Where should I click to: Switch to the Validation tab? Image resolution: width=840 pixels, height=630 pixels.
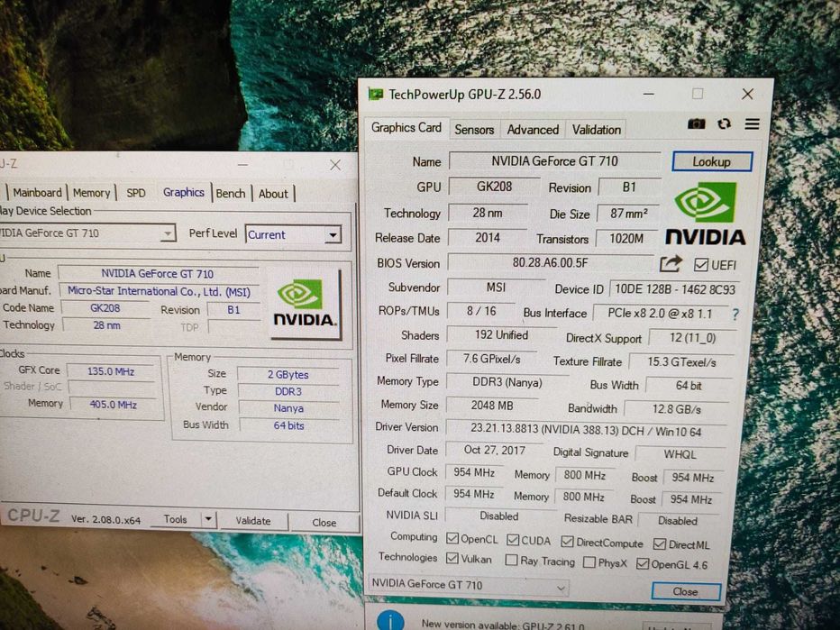tap(597, 130)
